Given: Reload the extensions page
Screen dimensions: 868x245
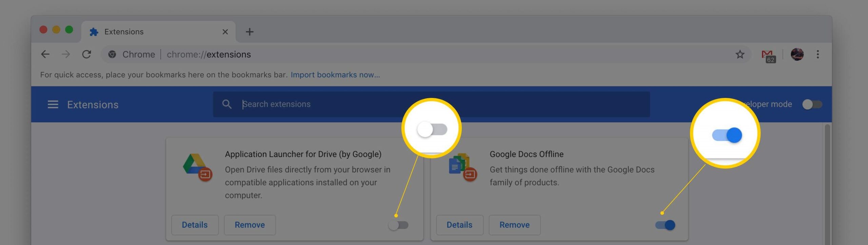Looking at the screenshot, I should pyautogui.click(x=87, y=54).
